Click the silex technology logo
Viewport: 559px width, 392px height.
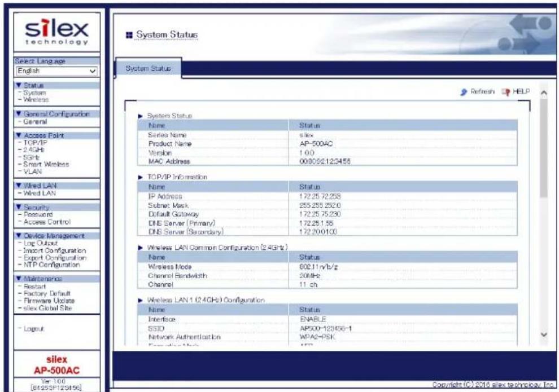[x=56, y=32]
